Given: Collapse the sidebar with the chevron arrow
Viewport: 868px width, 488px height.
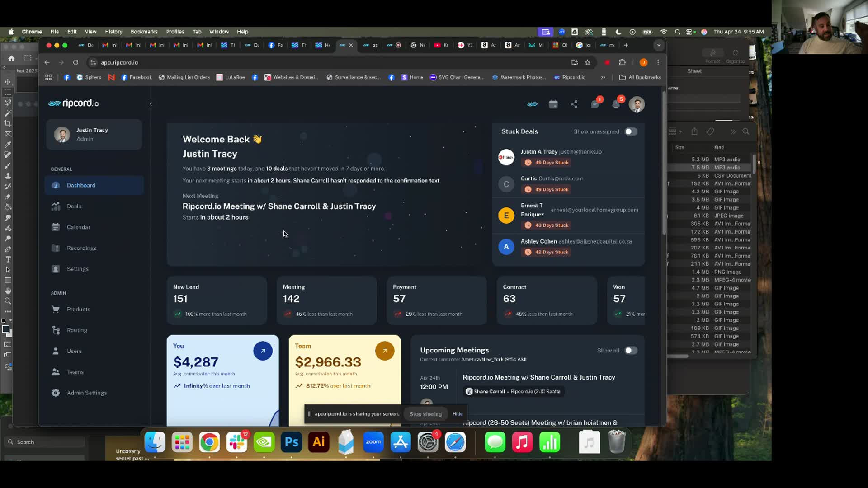Looking at the screenshot, I should 151,104.
